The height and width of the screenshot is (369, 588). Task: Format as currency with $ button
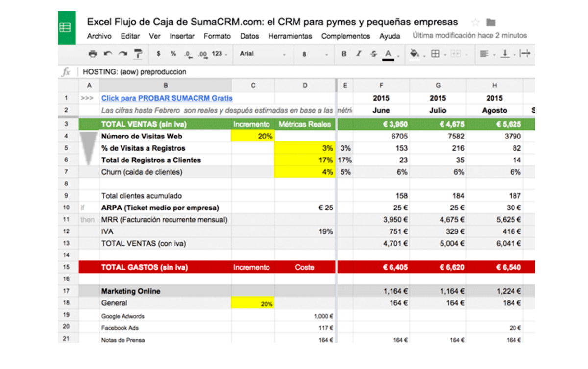(158, 54)
